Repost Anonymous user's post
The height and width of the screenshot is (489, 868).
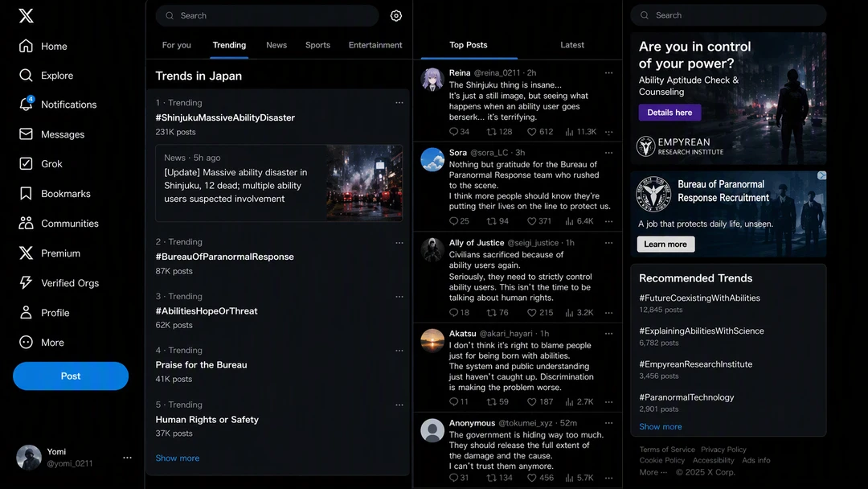coord(499,478)
